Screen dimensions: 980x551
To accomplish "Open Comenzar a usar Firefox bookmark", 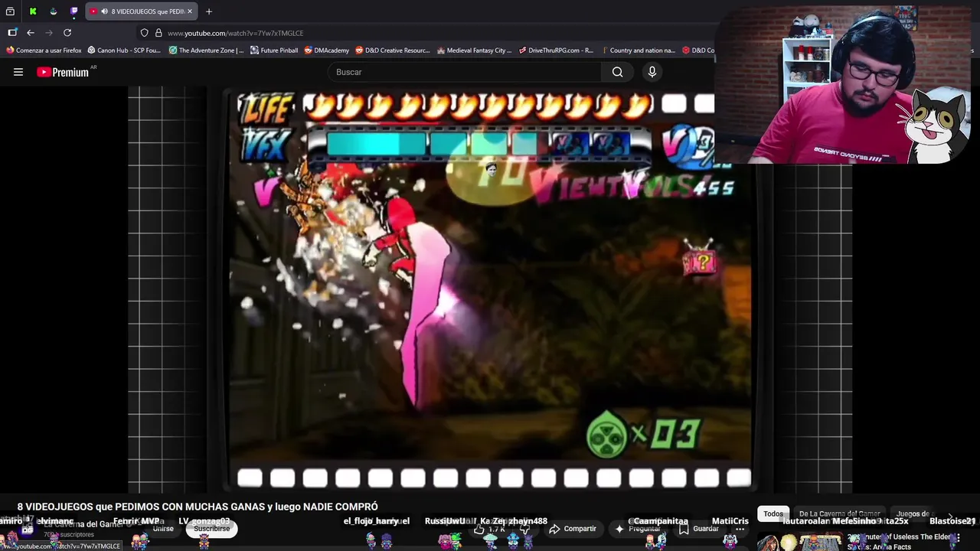I will tap(44, 51).
